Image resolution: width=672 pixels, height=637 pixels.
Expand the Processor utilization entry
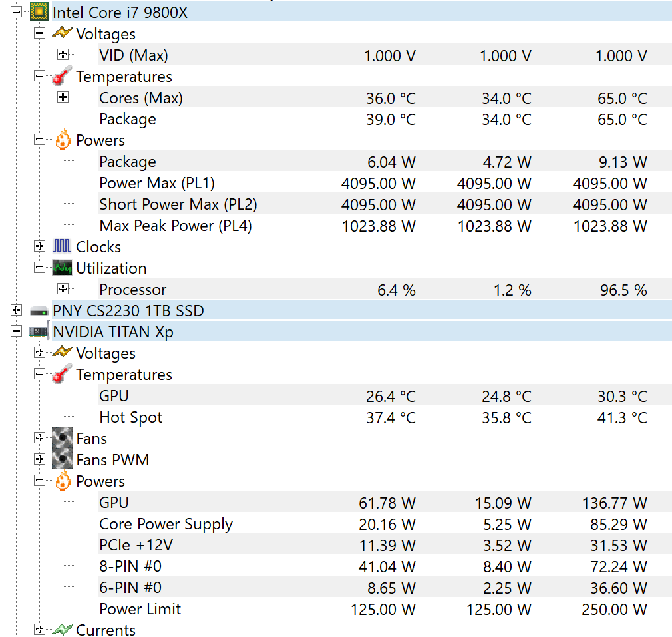click(63, 288)
